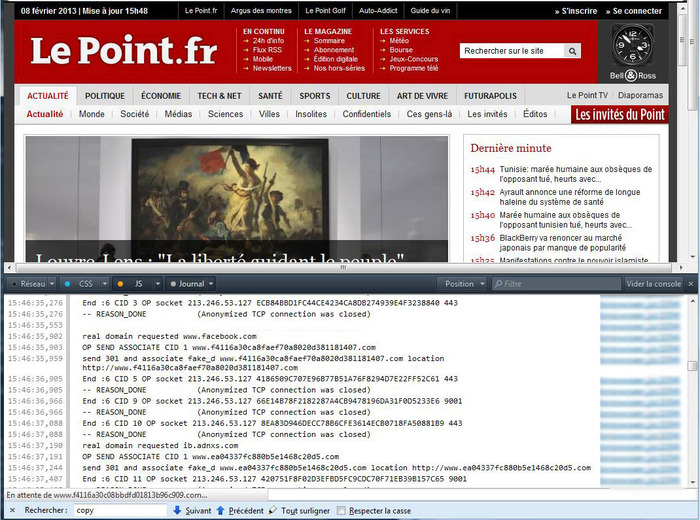
Task: Click the console vertical scrollbar thumb
Action: click(x=692, y=366)
